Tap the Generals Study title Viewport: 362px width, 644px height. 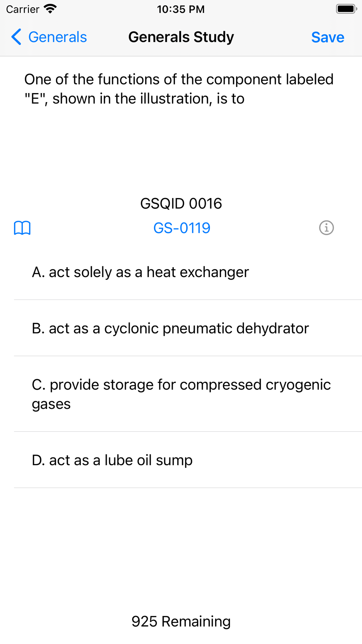pyautogui.click(x=181, y=37)
